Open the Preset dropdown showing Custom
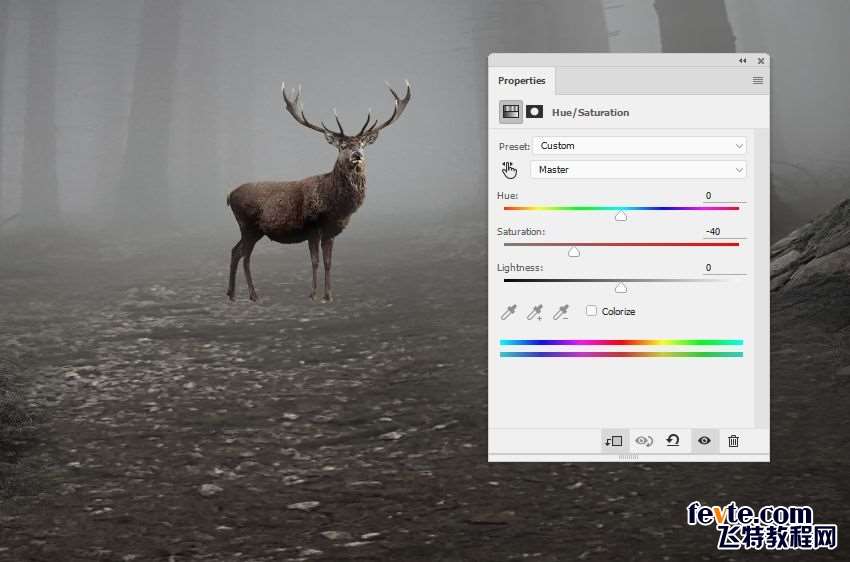Image resolution: width=850 pixels, height=562 pixels. pyautogui.click(x=638, y=146)
